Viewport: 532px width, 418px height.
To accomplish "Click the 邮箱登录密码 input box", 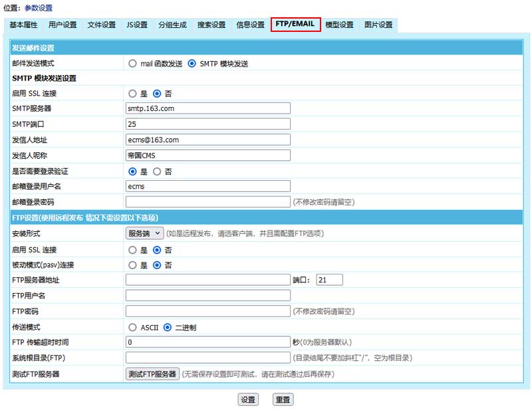I will pos(207,202).
